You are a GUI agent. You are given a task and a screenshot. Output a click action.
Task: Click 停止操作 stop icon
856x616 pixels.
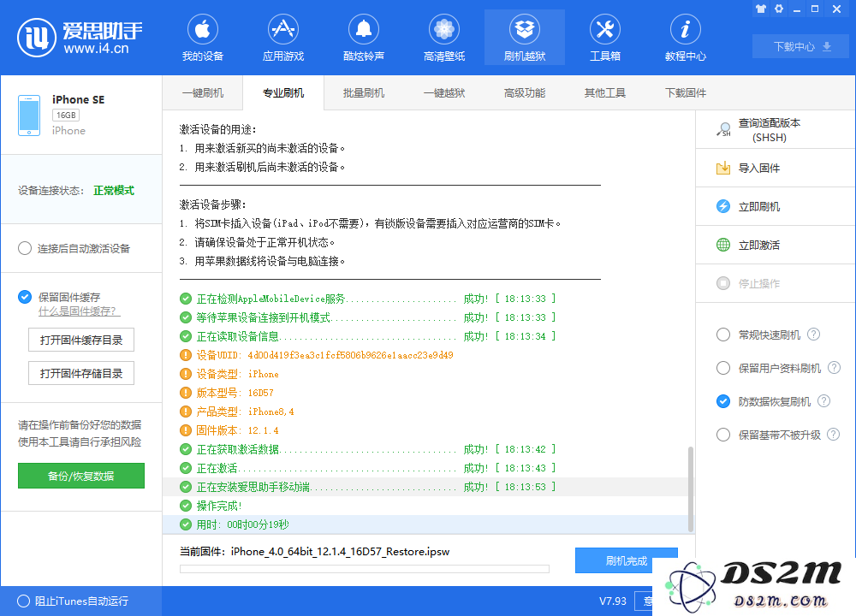point(723,283)
